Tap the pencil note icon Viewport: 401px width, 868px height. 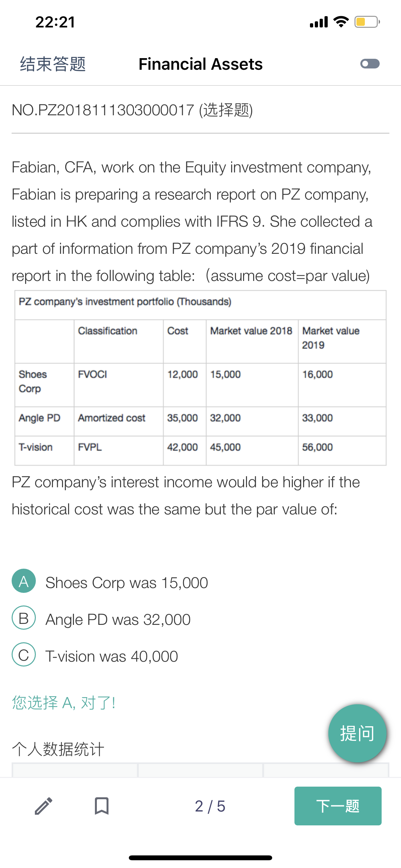[x=44, y=806]
